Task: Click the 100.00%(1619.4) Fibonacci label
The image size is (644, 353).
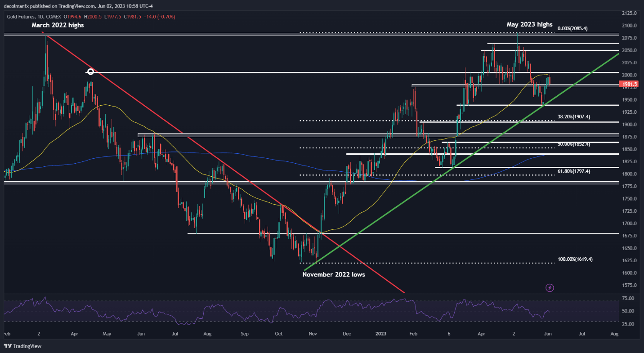Action: click(575, 259)
